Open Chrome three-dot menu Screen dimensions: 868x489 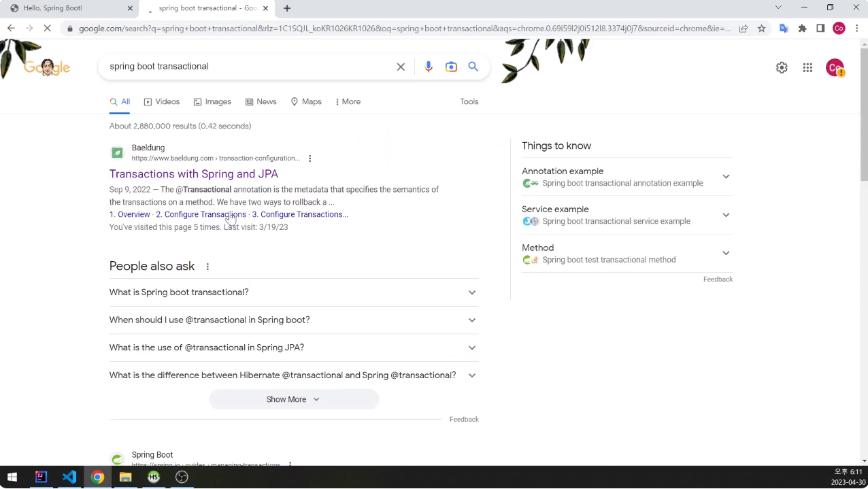pos(857,28)
